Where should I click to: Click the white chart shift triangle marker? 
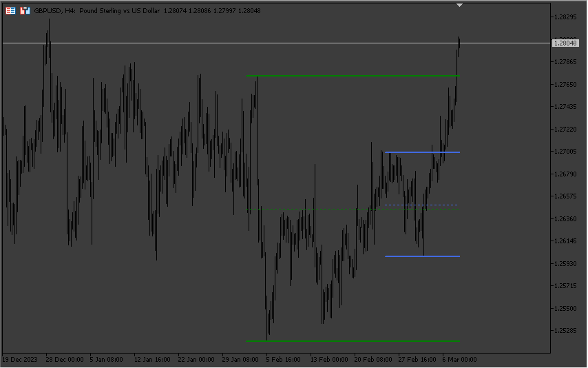(x=459, y=6)
